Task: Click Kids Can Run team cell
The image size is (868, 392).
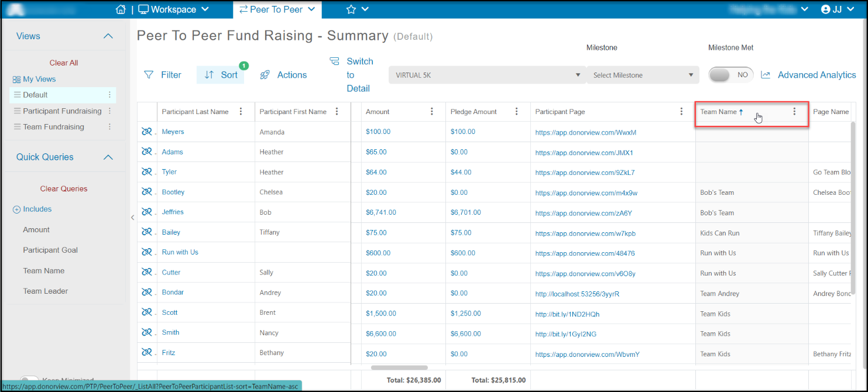Action: (720, 233)
